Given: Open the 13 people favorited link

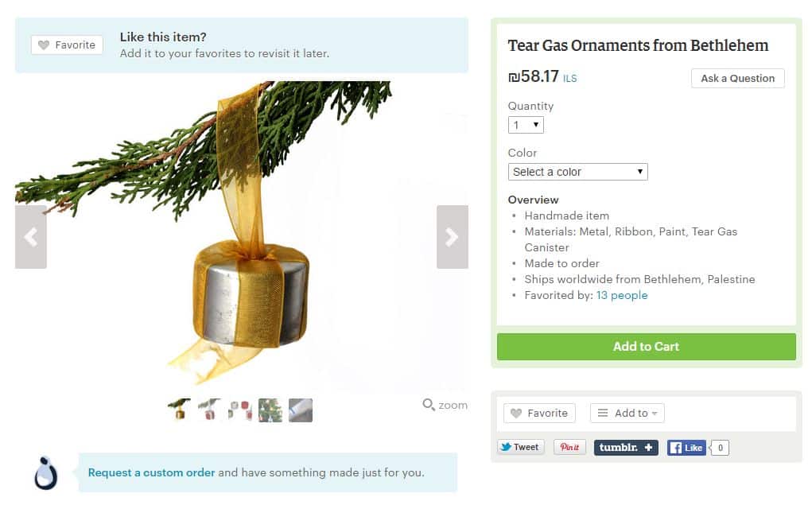Looking at the screenshot, I should [x=621, y=295].
